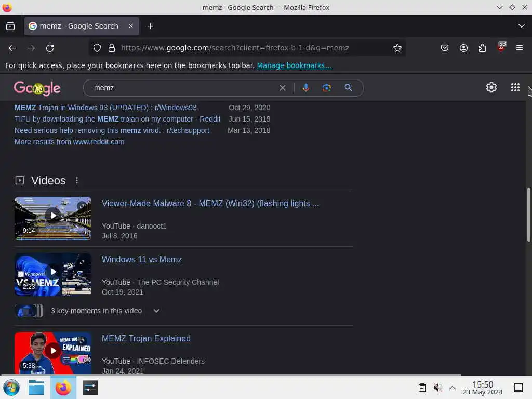Viewport: 532px width, 399px height.
Task: Play the MEMZ Trojan Explained thumbnail
Action: (53, 353)
